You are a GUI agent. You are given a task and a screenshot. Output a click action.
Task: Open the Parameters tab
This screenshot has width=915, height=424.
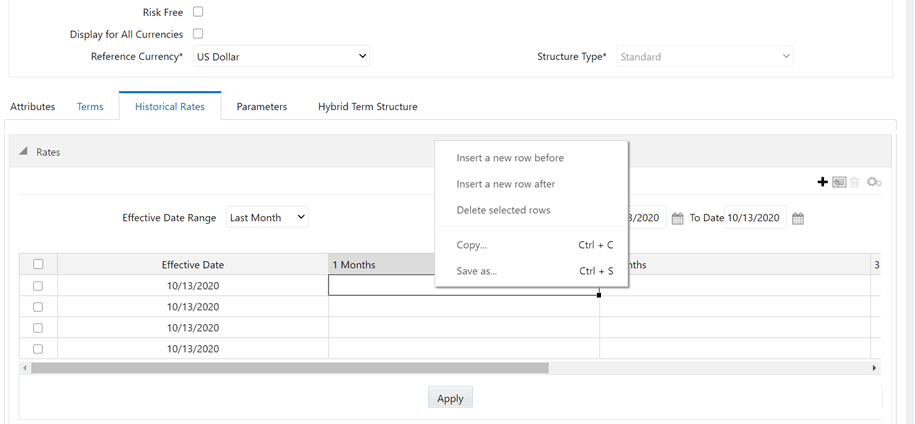261,107
